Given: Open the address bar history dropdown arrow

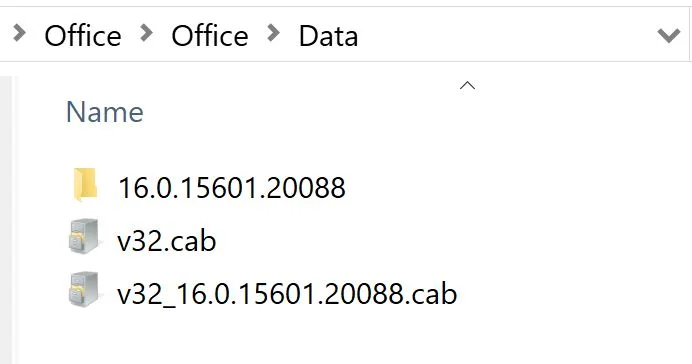Looking at the screenshot, I should tap(669, 35).
